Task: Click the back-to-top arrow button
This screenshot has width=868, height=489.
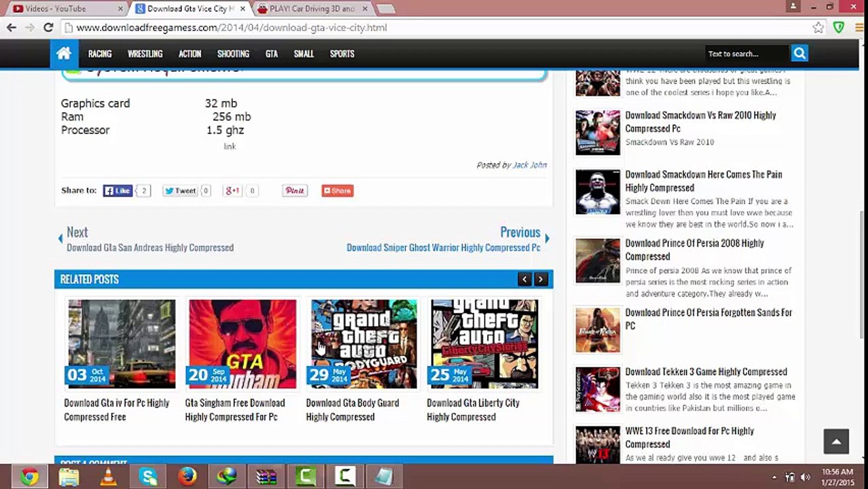Action: 836,441
